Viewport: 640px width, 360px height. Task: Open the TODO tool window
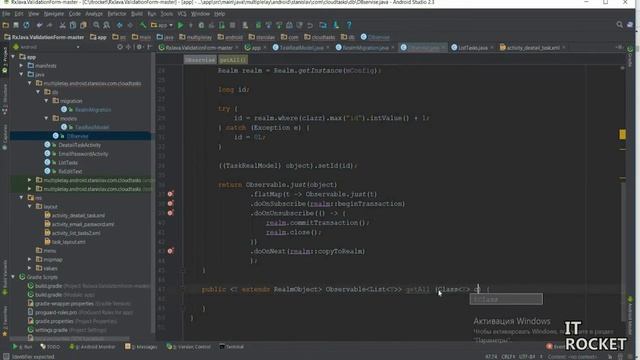pyautogui.click(x=50, y=347)
